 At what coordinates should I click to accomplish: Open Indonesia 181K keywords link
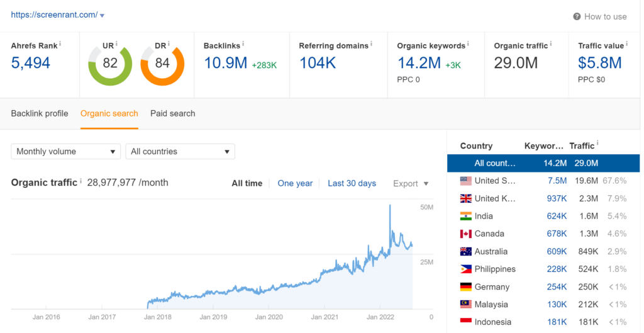[557, 322]
